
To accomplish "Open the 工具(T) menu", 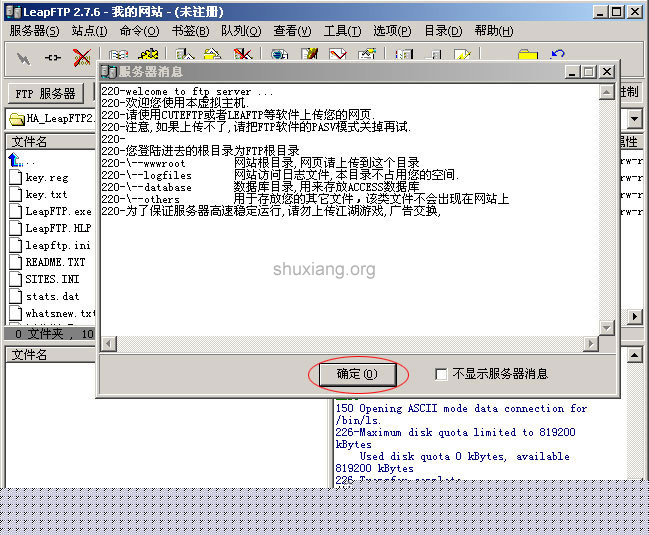I will [342, 31].
